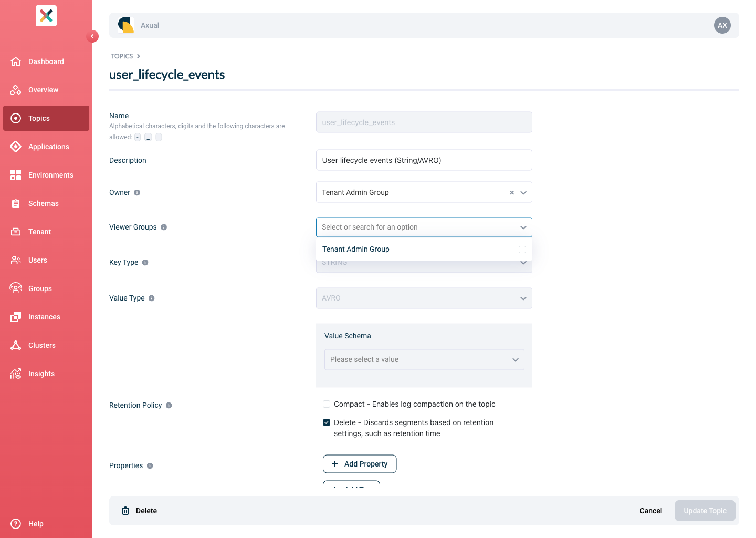Click the Help question mark icon
Screen dimensions: 756x538
(x=16, y=524)
